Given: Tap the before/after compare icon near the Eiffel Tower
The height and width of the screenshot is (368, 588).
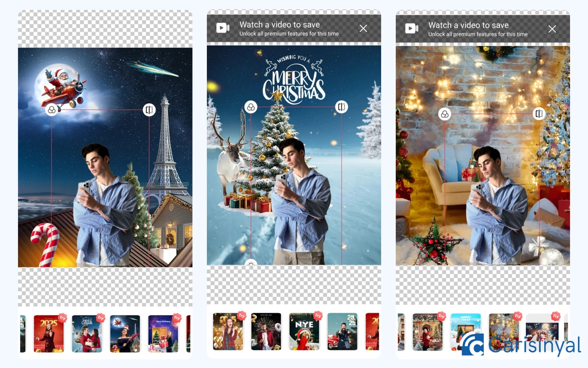Looking at the screenshot, I should [x=149, y=109].
